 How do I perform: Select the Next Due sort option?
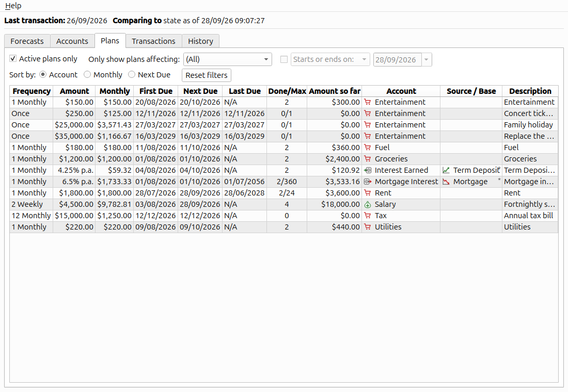tap(132, 74)
